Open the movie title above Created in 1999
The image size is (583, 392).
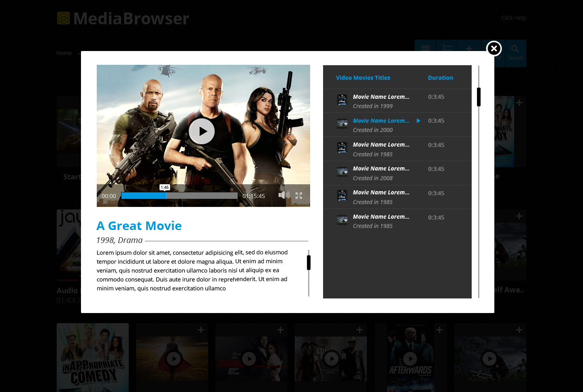[x=381, y=97]
